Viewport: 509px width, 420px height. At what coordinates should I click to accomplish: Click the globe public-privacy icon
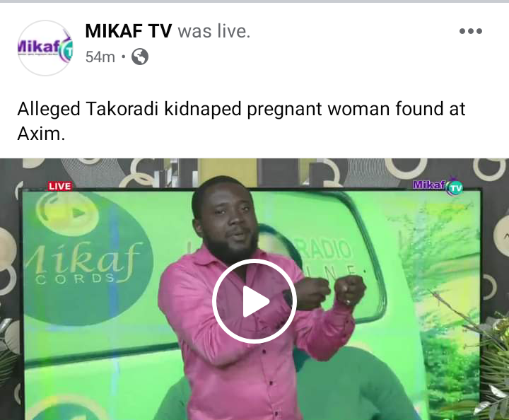[140, 57]
